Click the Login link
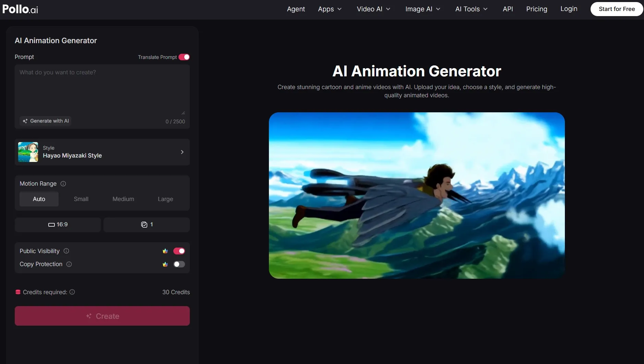The image size is (644, 364). tap(569, 9)
